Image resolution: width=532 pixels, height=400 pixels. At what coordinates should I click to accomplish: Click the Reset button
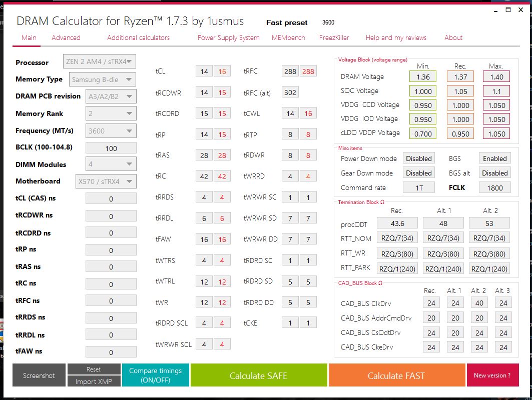pos(94,369)
